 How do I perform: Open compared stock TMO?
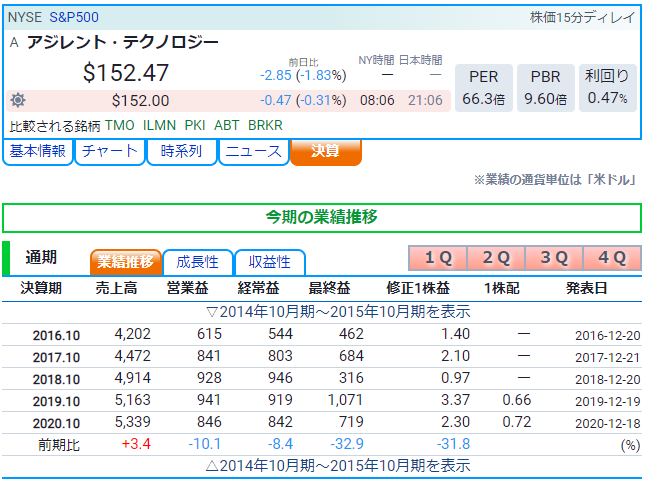tap(120, 125)
